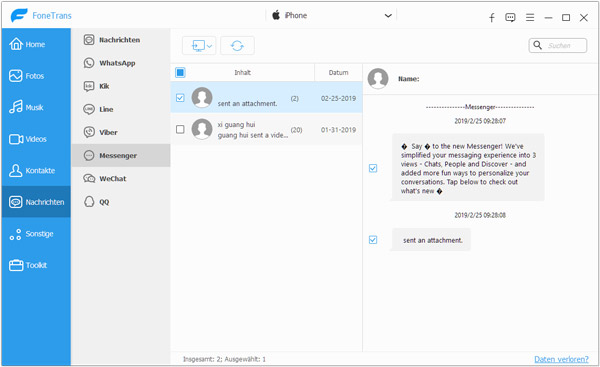Click timestamp 2019/2/25 09:28:07

[480, 121]
